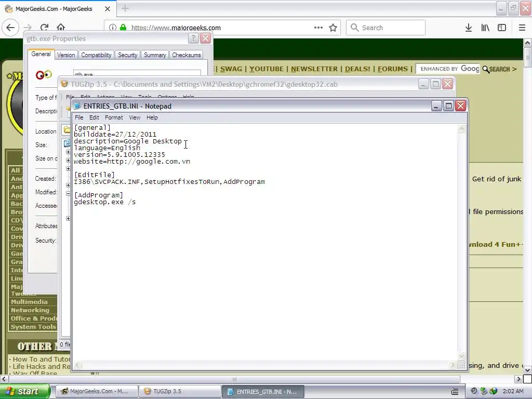Click the browser horizontal scrollbar thumb

coord(234,379)
